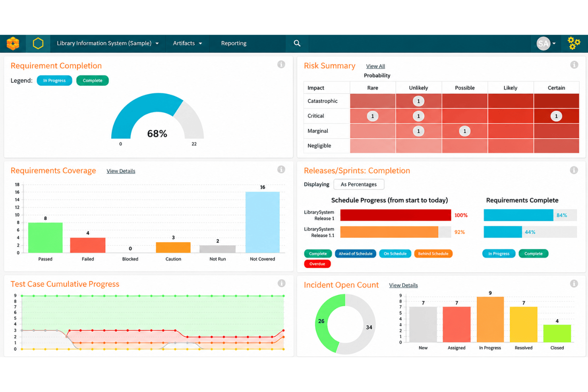Image resolution: width=588 pixels, height=392 pixels.
Task: Toggle the Complete legend in Requirement Completion
Action: tap(93, 81)
